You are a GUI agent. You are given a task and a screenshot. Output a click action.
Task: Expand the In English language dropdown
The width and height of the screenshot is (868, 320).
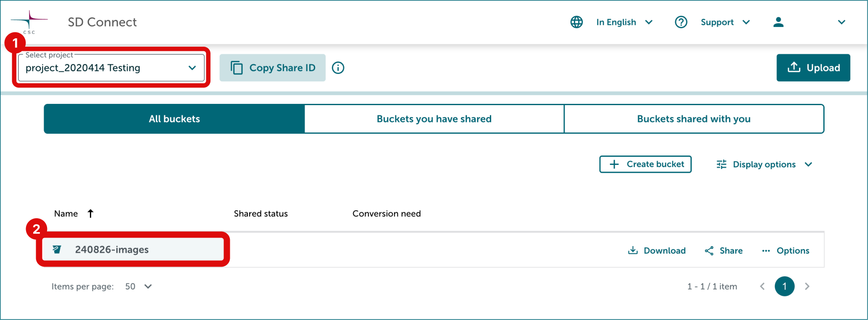[x=649, y=22]
